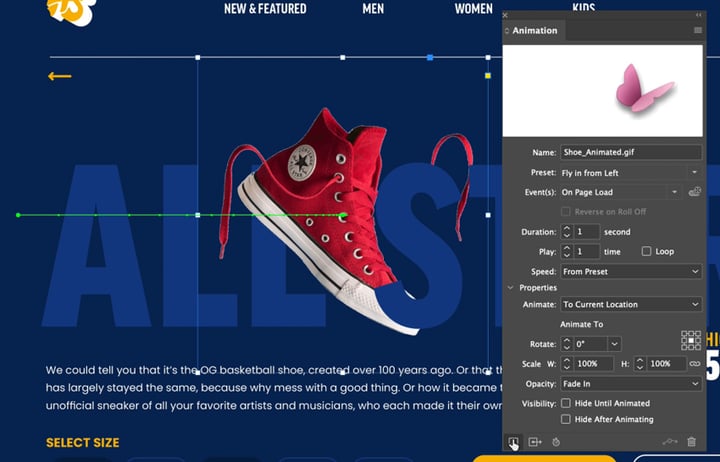This screenshot has height=462, width=720.
Task: Cycle the Animation panel view with the tab arrows
Action: pos(507,31)
